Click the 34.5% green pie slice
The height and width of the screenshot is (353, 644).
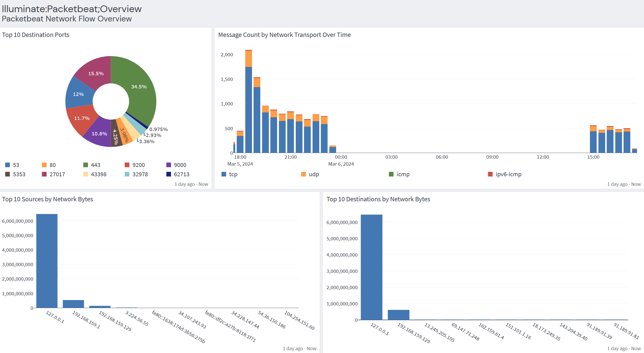click(x=139, y=87)
